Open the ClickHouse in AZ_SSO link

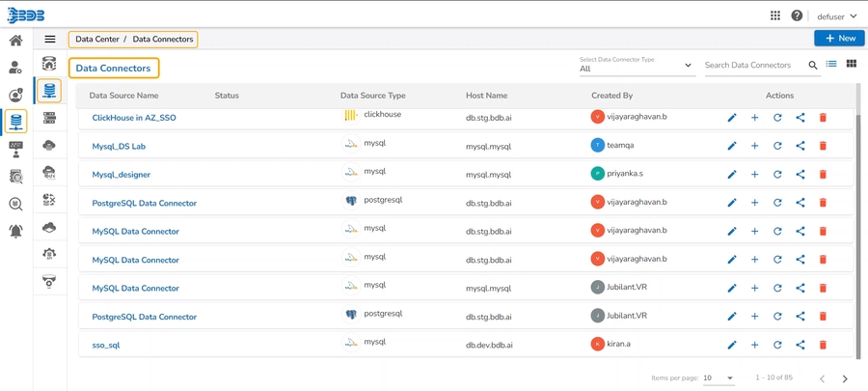point(134,118)
